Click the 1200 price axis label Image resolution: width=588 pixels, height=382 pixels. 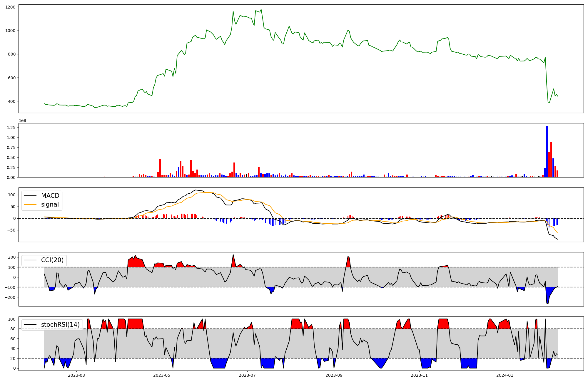[x=11, y=7]
